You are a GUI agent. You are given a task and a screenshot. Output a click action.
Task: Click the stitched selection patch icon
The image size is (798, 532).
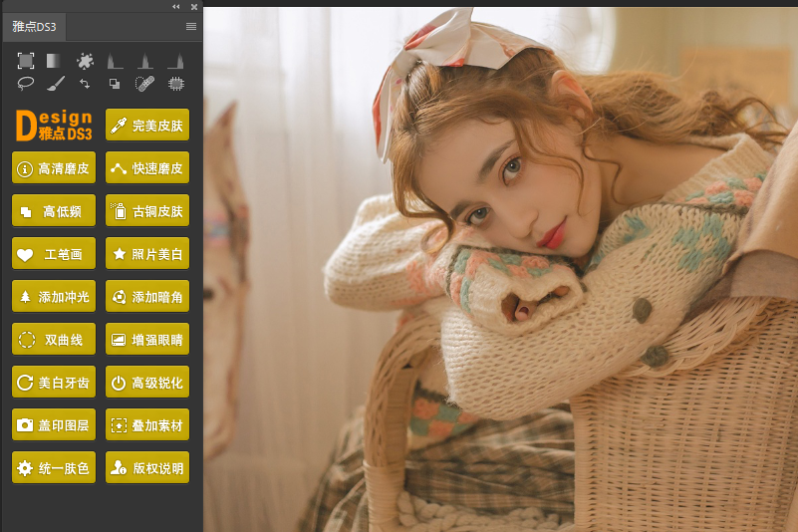click(176, 84)
